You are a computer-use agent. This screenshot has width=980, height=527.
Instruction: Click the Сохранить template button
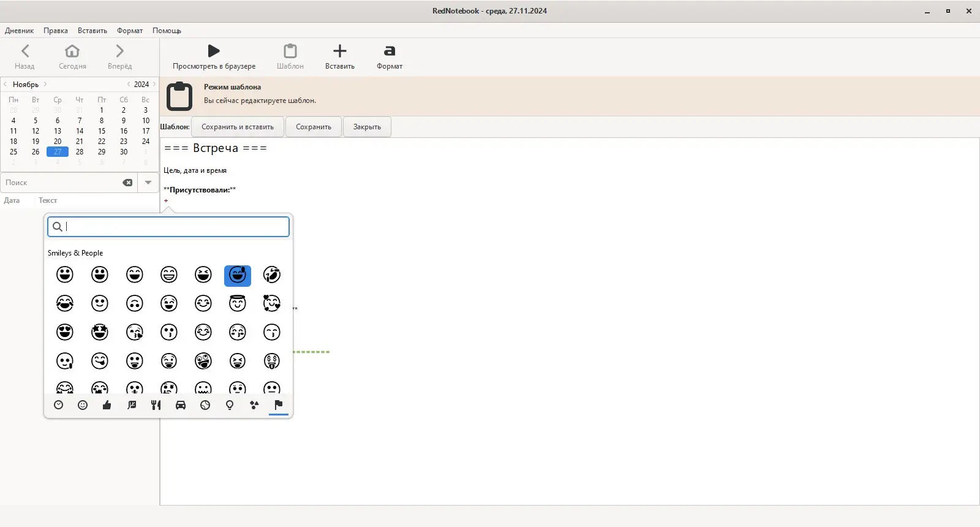click(x=314, y=127)
